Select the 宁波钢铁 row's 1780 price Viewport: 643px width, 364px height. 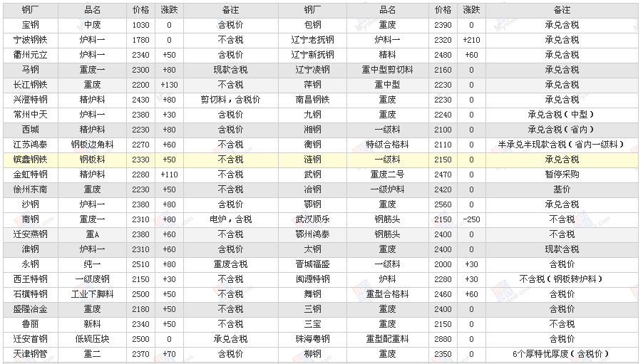point(141,40)
